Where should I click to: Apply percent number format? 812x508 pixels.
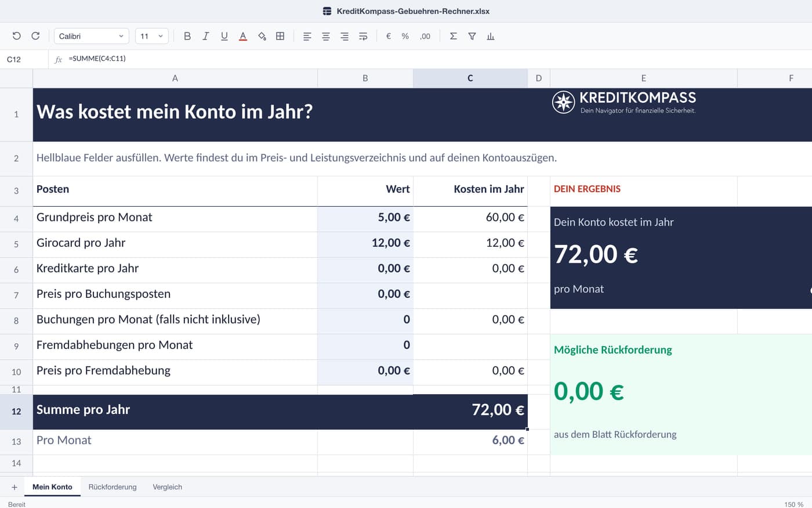pos(405,36)
